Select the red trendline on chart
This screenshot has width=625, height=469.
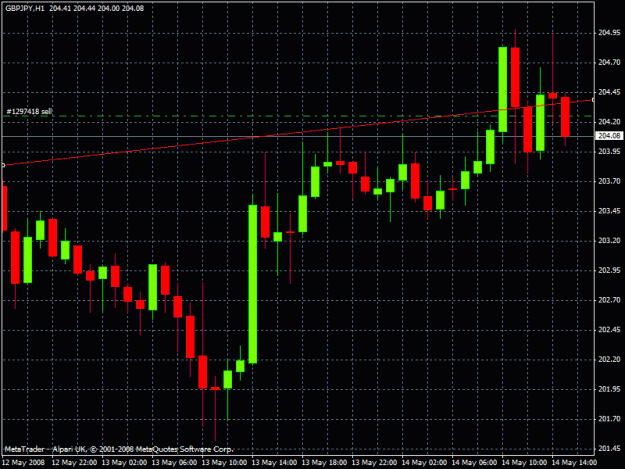point(298,133)
